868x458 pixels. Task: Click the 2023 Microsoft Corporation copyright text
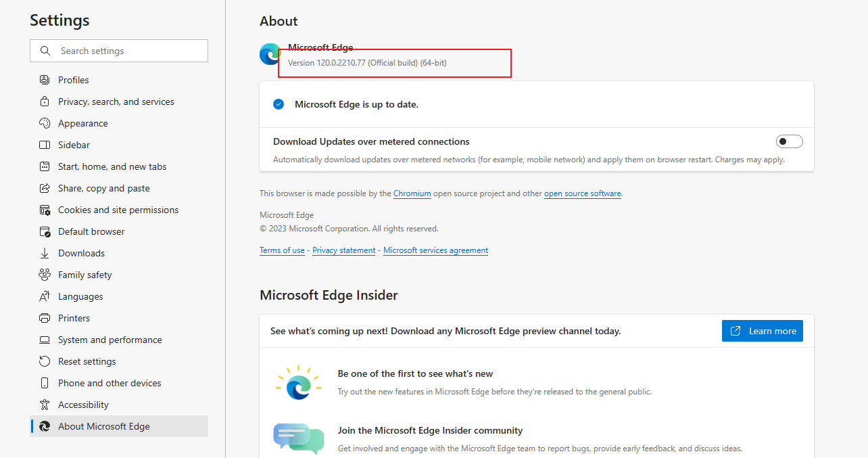click(349, 229)
